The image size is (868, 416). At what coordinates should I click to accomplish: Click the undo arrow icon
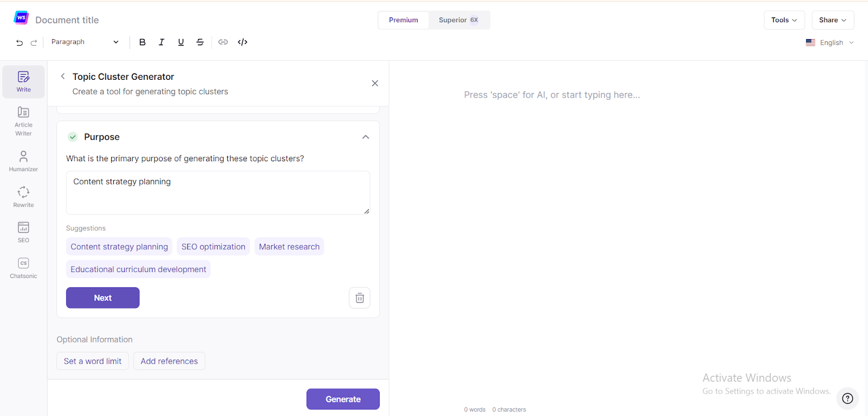point(20,42)
